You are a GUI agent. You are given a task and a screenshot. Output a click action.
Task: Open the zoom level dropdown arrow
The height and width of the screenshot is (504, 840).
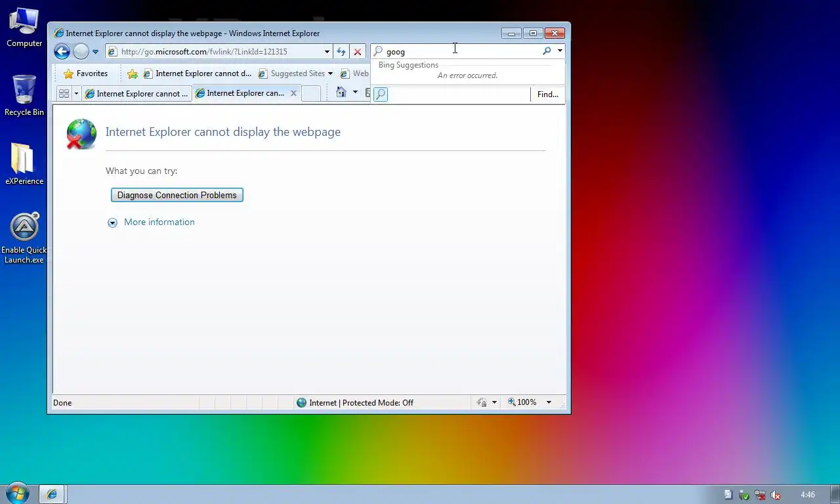click(x=549, y=402)
